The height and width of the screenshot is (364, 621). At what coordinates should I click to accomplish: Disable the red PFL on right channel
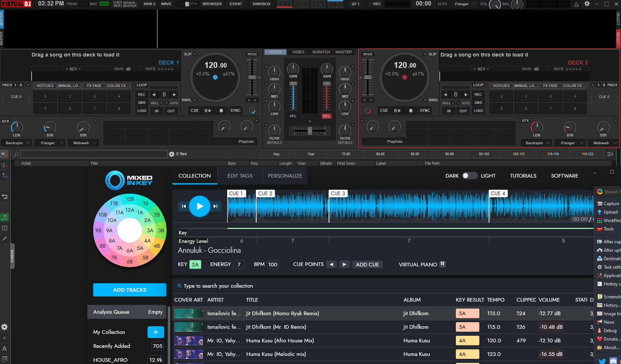(326, 116)
